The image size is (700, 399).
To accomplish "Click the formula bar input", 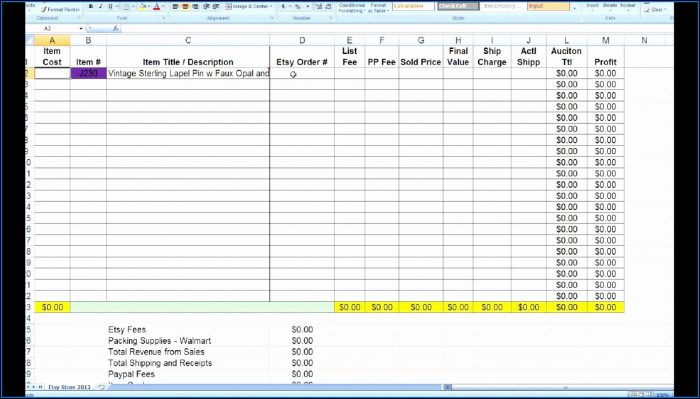I will pyautogui.click(x=396, y=28).
